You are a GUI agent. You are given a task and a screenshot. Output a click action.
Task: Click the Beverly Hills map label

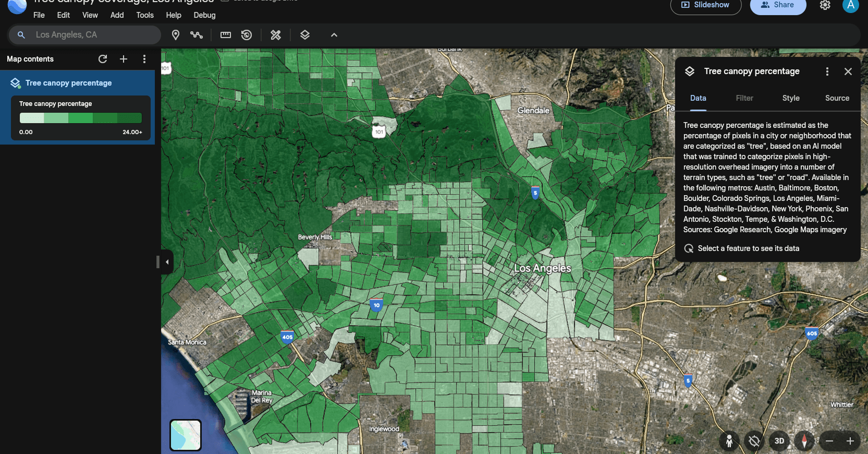pos(315,237)
